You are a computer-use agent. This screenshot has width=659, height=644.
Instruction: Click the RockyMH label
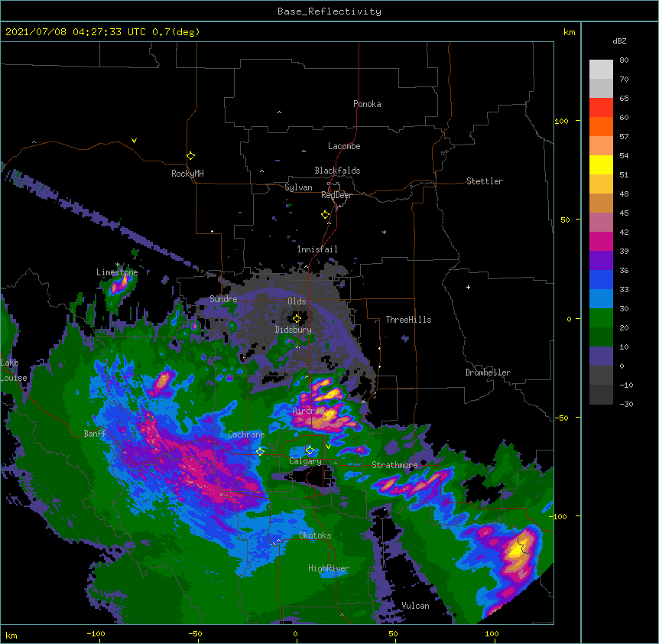[x=187, y=174]
